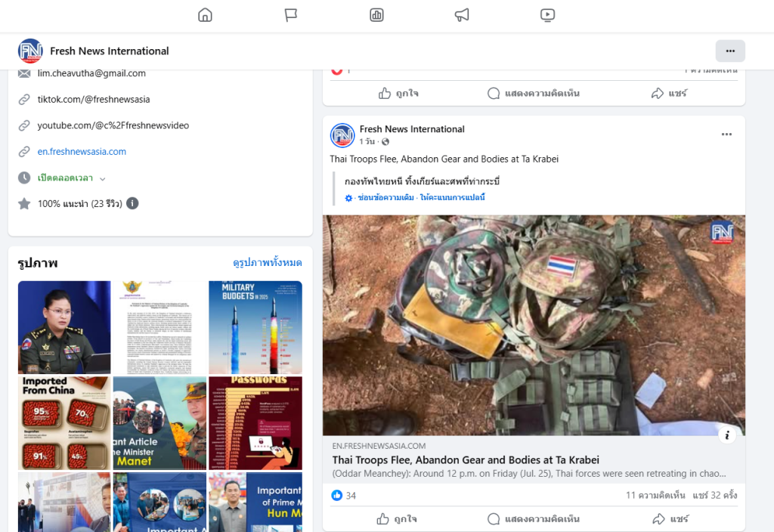Screen dimensions: 774x532
Task: Open the Thai Troops Flee article headline link
Action: click(x=466, y=460)
